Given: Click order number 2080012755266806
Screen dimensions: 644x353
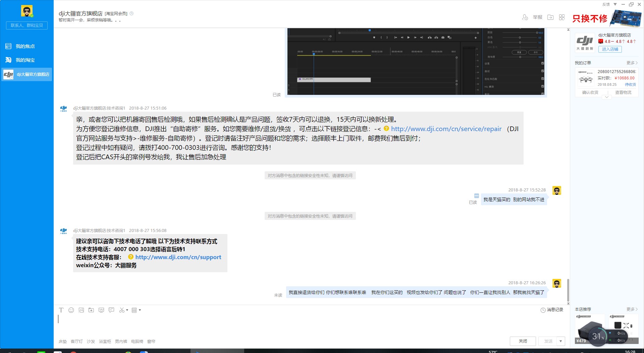Looking at the screenshot, I should pos(616,71).
